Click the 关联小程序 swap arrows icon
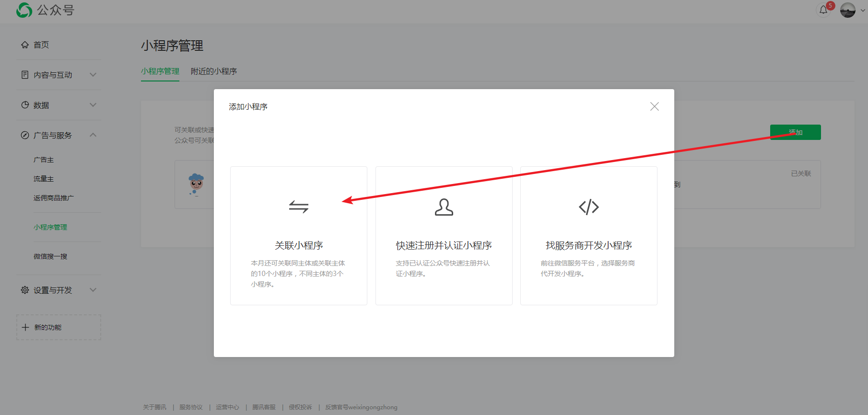 coord(298,207)
